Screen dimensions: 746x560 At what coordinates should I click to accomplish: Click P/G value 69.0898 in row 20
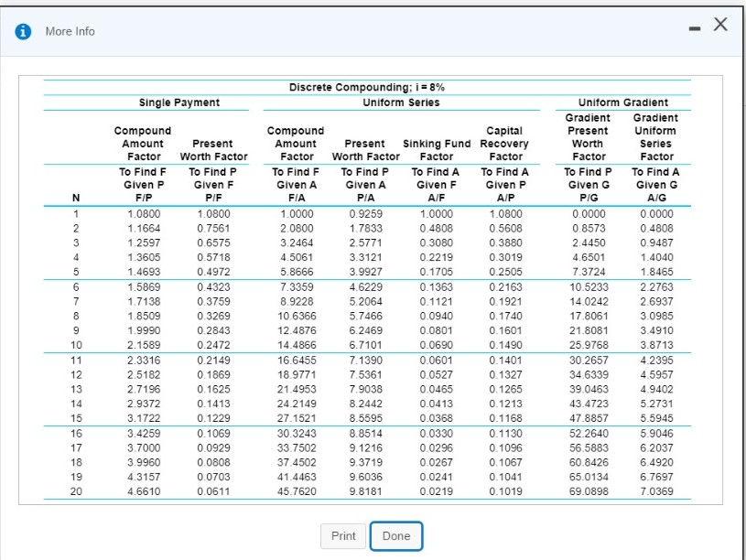tap(589, 491)
